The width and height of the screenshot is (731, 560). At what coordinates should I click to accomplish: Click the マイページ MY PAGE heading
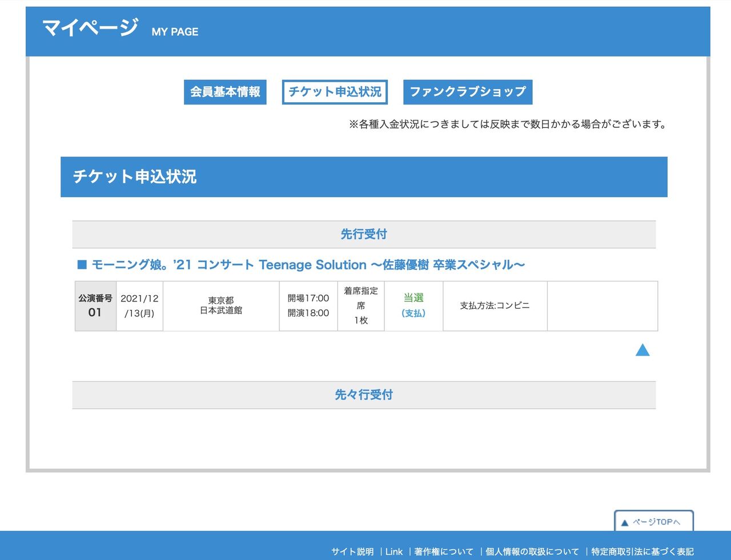121,28
